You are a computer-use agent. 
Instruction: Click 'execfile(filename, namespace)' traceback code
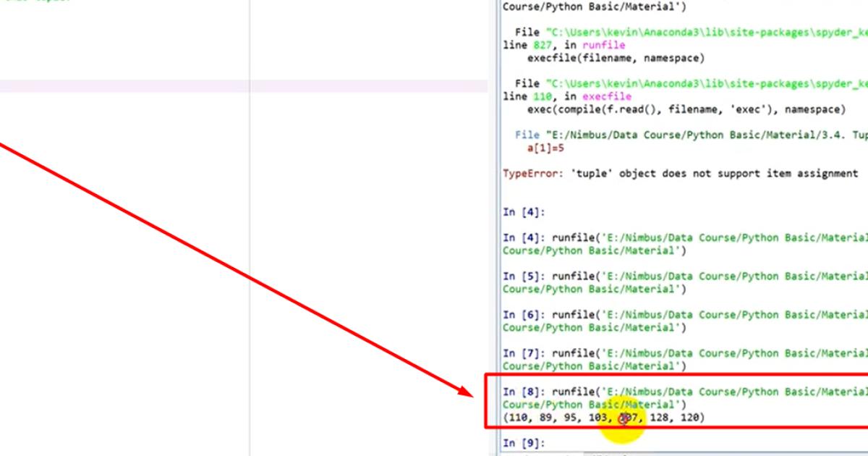(616, 58)
